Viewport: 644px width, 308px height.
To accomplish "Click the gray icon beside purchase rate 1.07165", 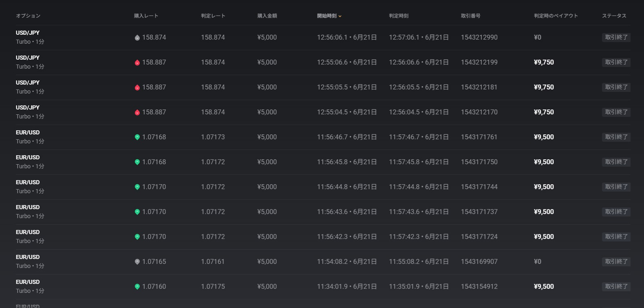I will (x=137, y=262).
